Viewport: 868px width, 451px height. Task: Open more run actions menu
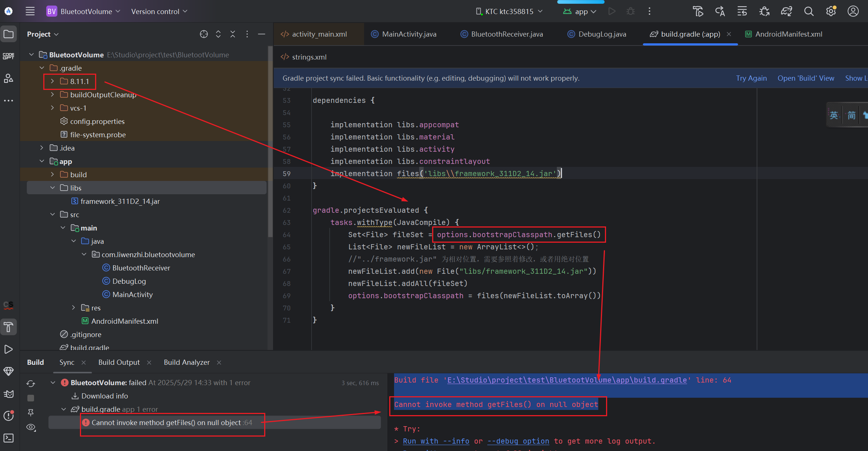(x=649, y=11)
